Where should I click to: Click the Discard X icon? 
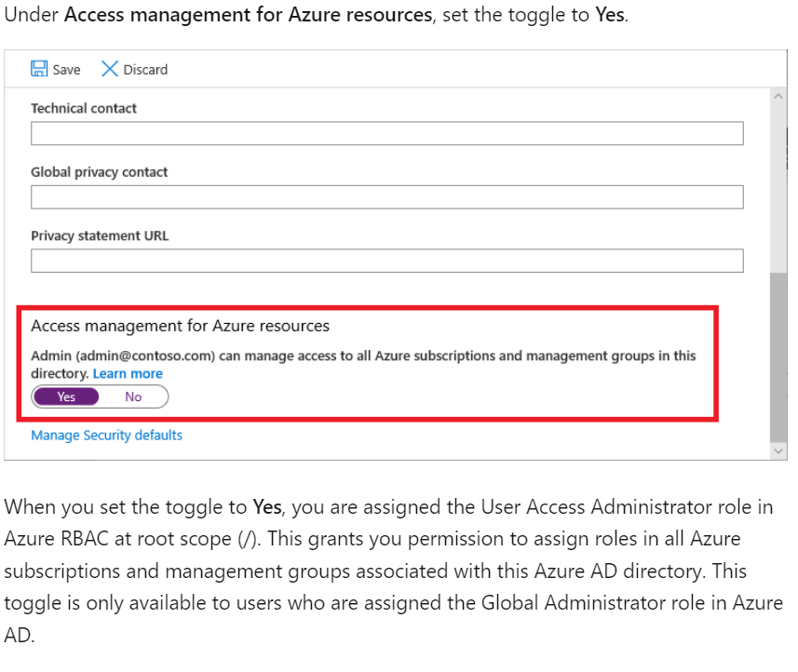[110, 69]
